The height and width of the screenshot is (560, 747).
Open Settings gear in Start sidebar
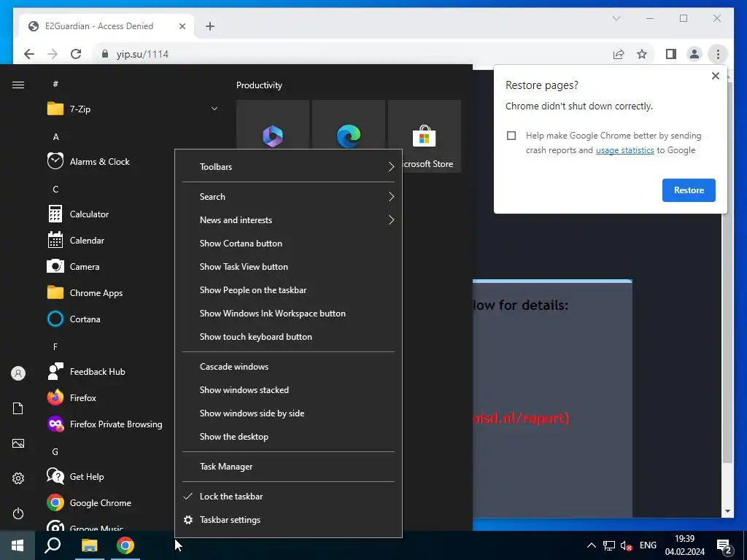click(x=18, y=478)
